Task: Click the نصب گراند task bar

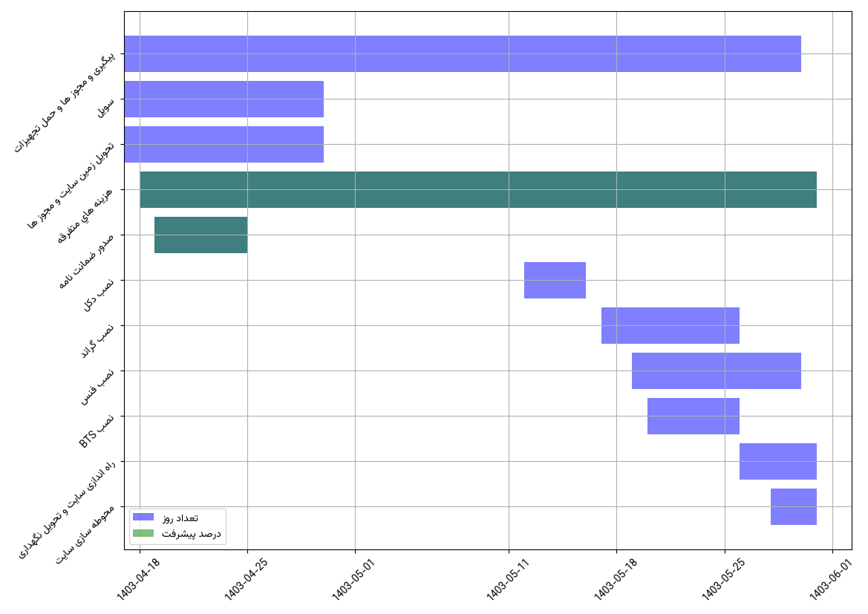Action: pos(670,325)
